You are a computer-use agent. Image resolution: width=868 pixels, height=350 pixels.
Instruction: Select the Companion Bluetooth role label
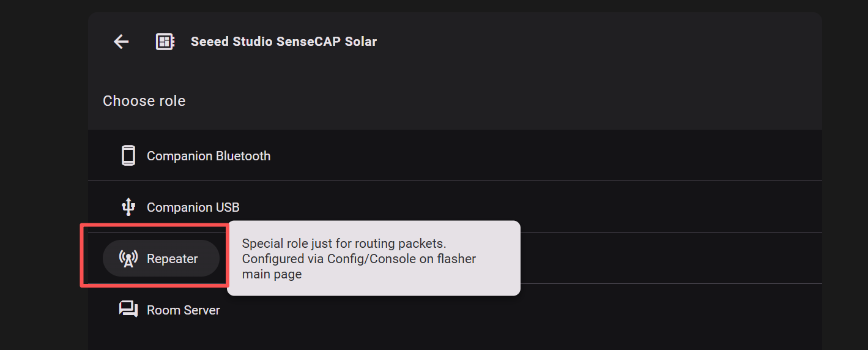pyautogui.click(x=208, y=156)
